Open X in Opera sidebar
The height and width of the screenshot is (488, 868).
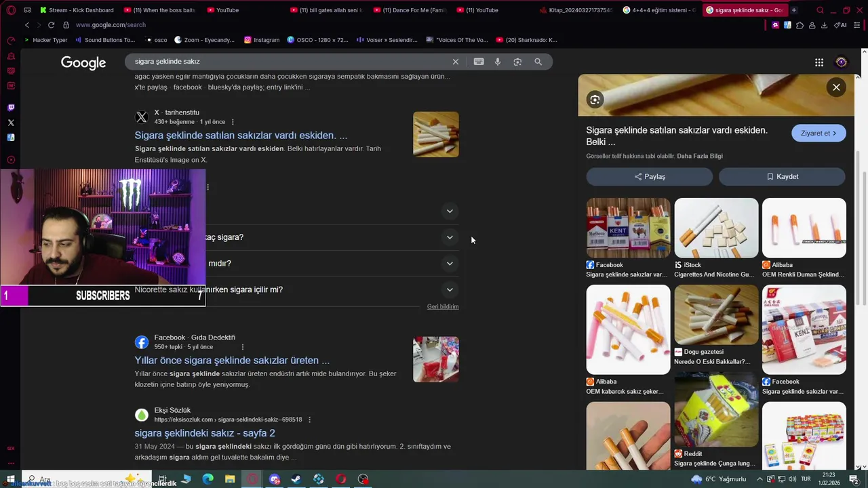[11, 123]
